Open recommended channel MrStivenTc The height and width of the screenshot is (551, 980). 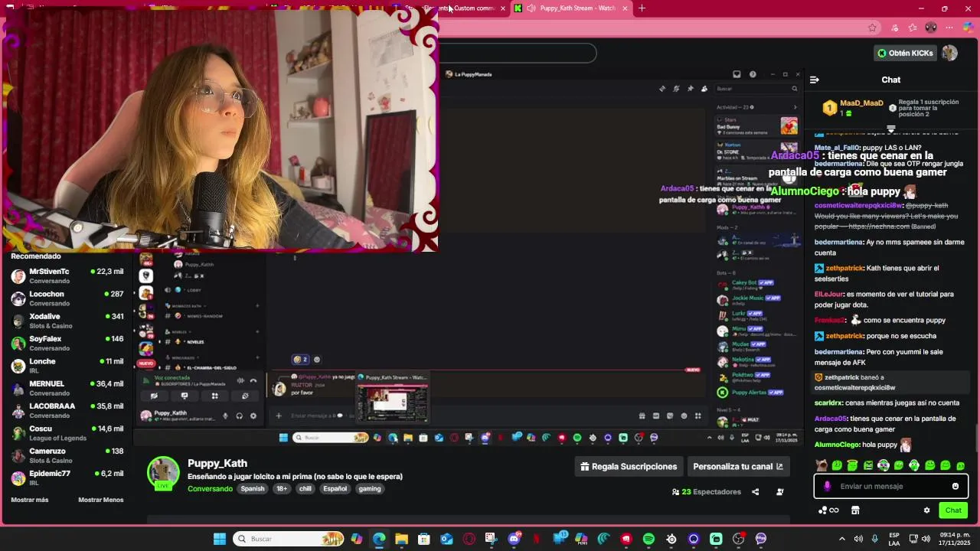point(67,276)
